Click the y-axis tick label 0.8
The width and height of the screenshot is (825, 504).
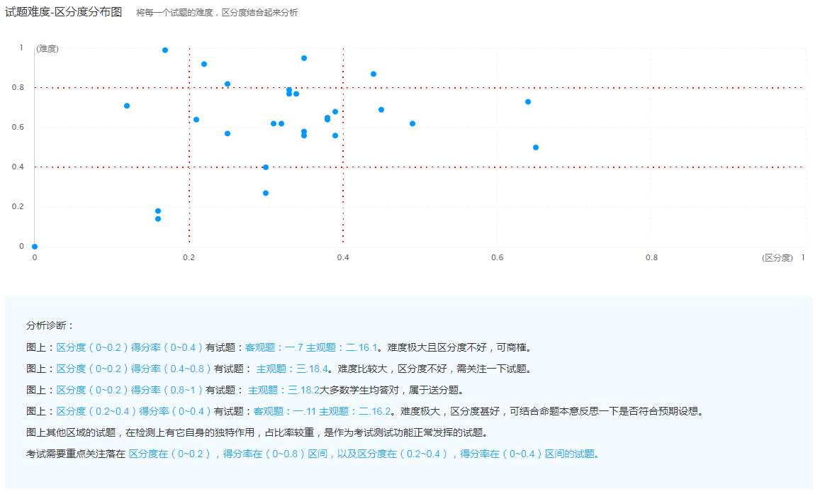pyautogui.click(x=18, y=87)
